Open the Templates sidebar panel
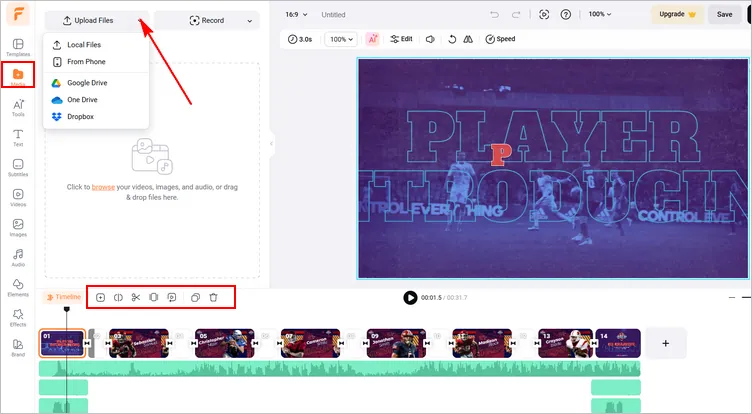Viewport: 752px width, 414px height. coord(18,47)
